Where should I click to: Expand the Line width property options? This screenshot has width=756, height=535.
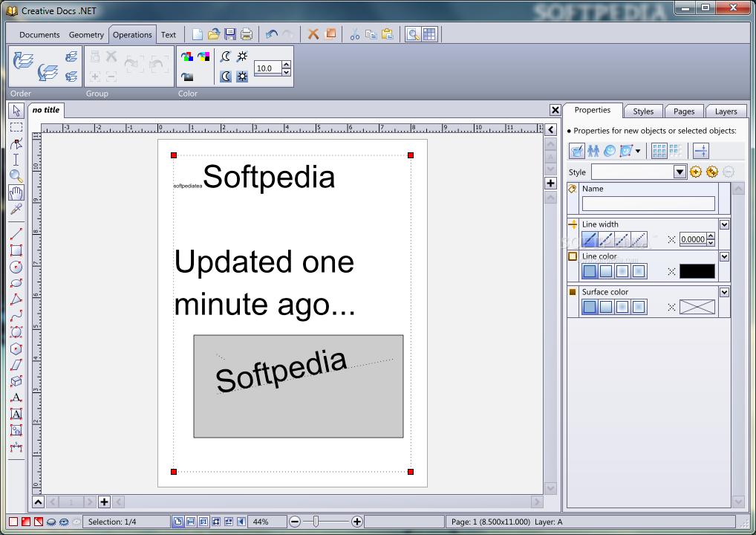pyautogui.click(x=724, y=224)
